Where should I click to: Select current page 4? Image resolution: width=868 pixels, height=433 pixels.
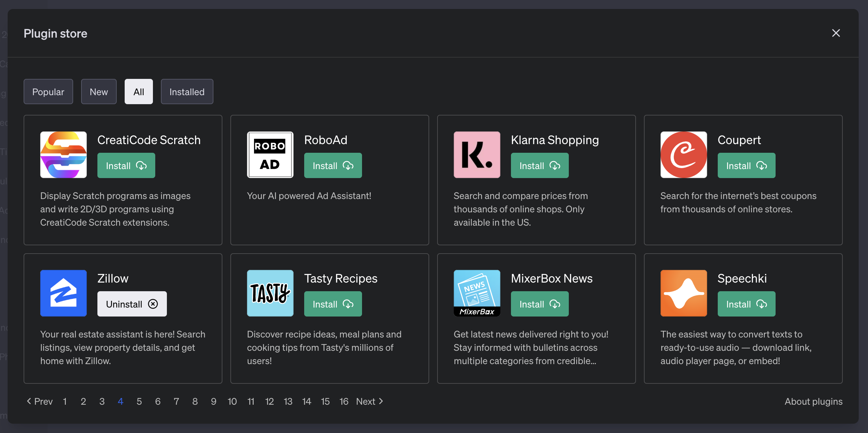click(x=120, y=401)
